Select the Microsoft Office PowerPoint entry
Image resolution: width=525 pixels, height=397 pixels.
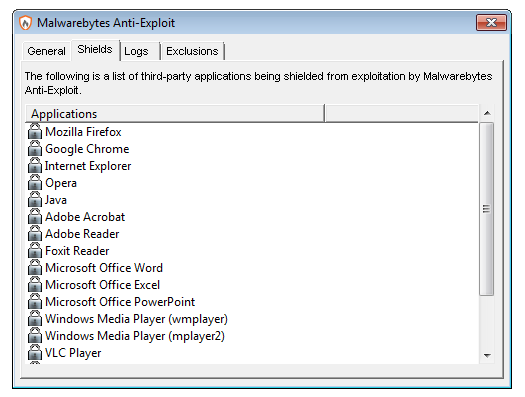click(x=120, y=302)
